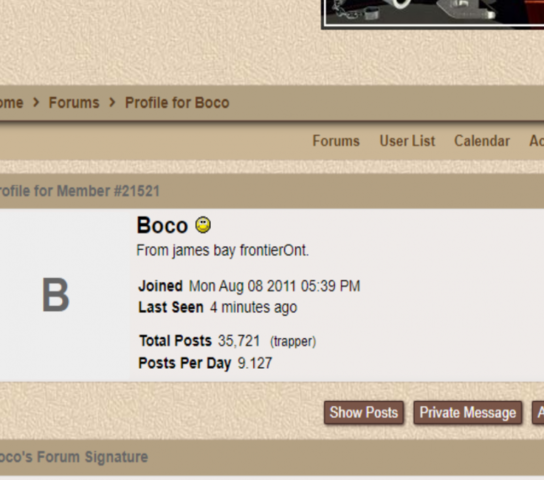This screenshot has width=544, height=480.
Task: Click the Home breadcrumb link at left edge
Action: (11, 103)
